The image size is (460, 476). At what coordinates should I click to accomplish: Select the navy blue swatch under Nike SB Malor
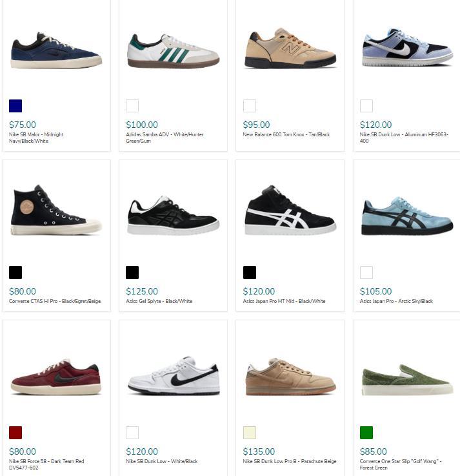[15, 106]
